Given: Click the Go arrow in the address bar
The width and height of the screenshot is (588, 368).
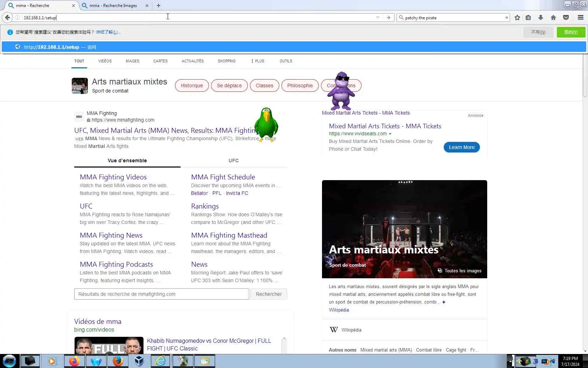Looking at the screenshot, I should [x=388, y=18].
